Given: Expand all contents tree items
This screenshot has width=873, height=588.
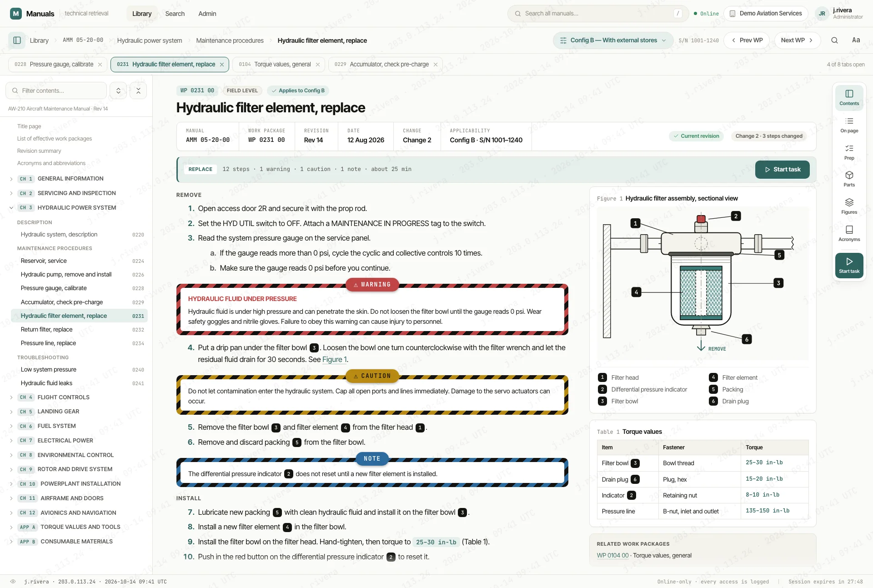Looking at the screenshot, I should [x=118, y=90].
